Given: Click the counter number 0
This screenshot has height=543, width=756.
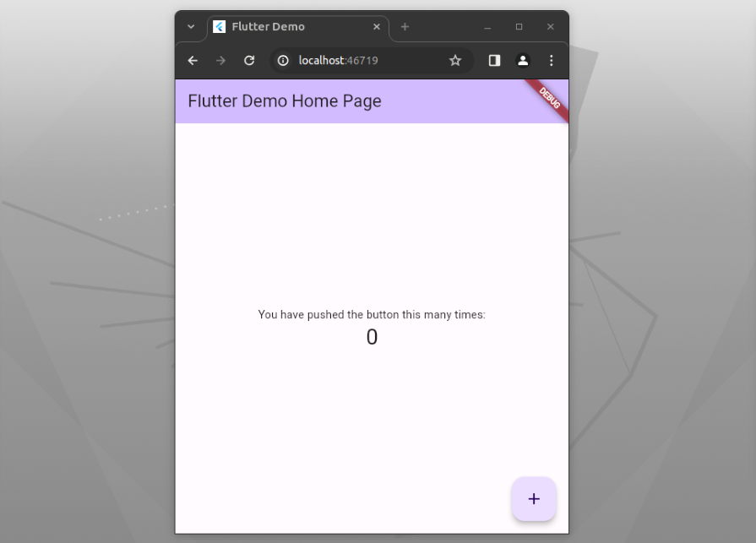Looking at the screenshot, I should pyautogui.click(x=372, y=338).
